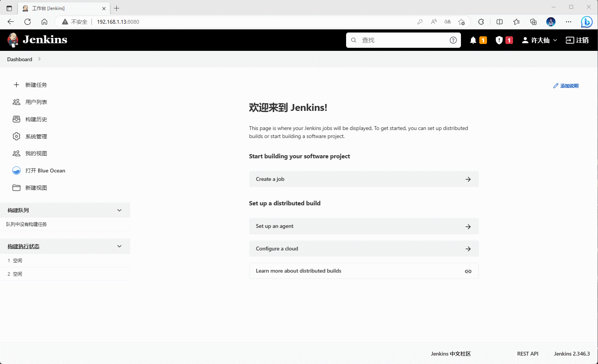Screen dimensions: 598x364
Task: Click the arrow icon on Create a job
Action: 468,179
